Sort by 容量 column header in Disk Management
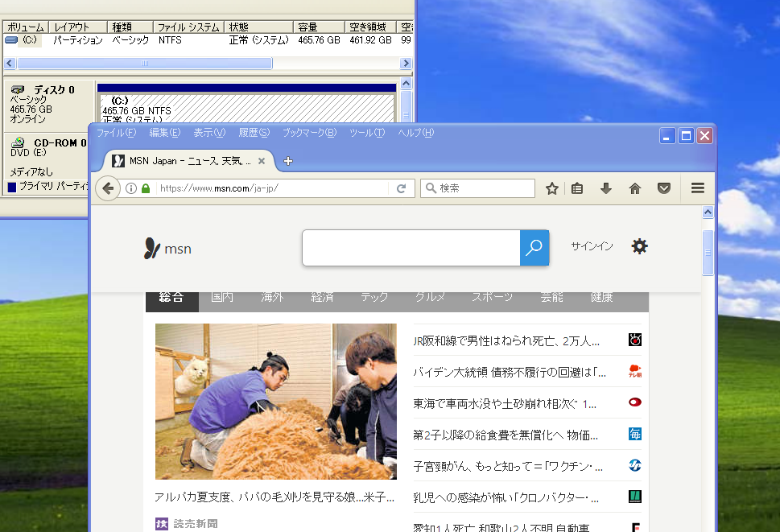The height and width of the screenshot is (532, 780). [x=319, y=27]
